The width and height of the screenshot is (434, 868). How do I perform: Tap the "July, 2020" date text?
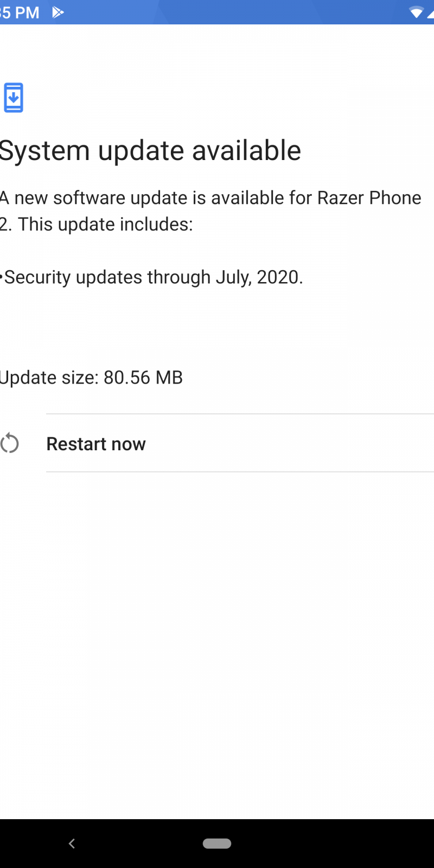(x=258, y=277)
